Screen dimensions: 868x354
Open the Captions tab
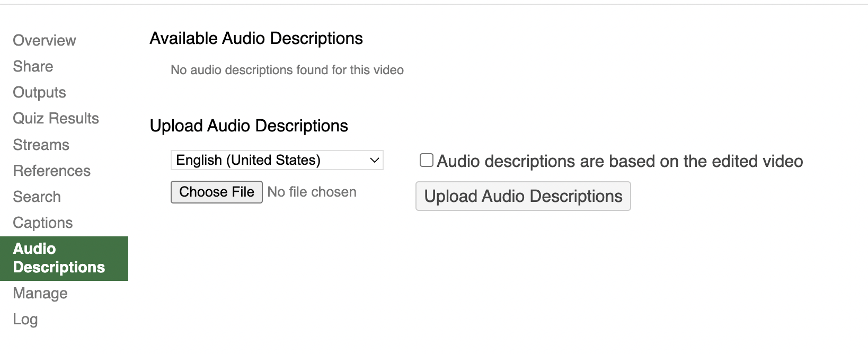click(x=42, y=223)
